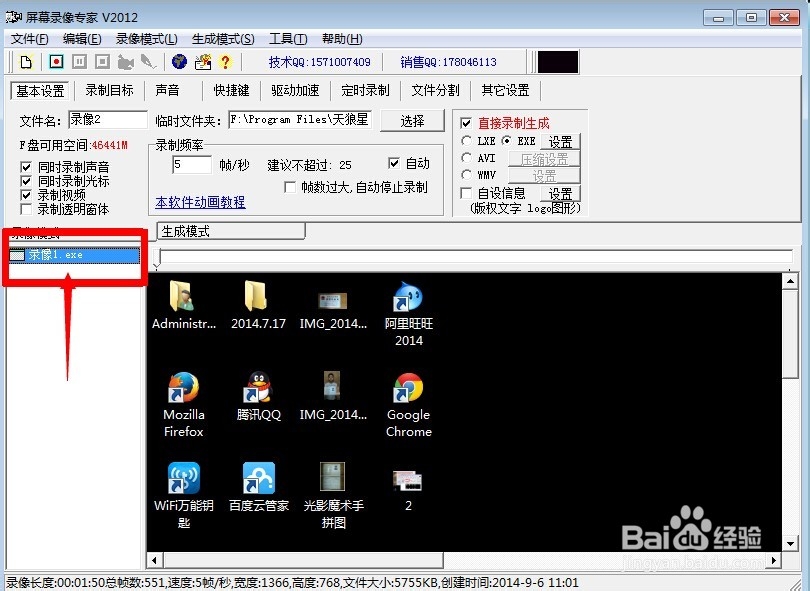This screenshot has width=810, height=591.
Task: Click the 选择 folder button
Action: click(x=412, y=121)
